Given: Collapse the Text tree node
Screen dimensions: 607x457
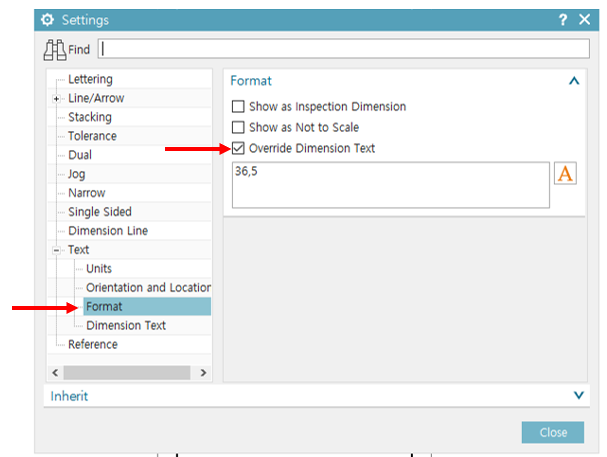Looking at the screenshot, I should point(57,250).
